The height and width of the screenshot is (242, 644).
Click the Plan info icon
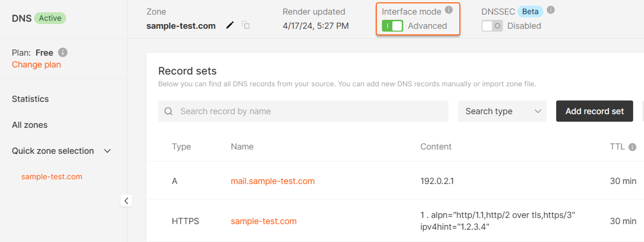pos(63,52)
